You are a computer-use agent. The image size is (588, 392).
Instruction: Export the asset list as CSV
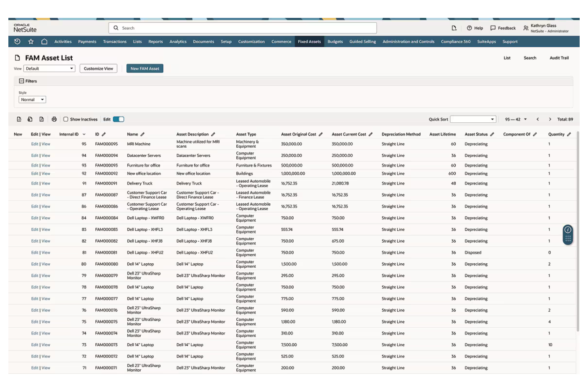[x=19, y=119]
